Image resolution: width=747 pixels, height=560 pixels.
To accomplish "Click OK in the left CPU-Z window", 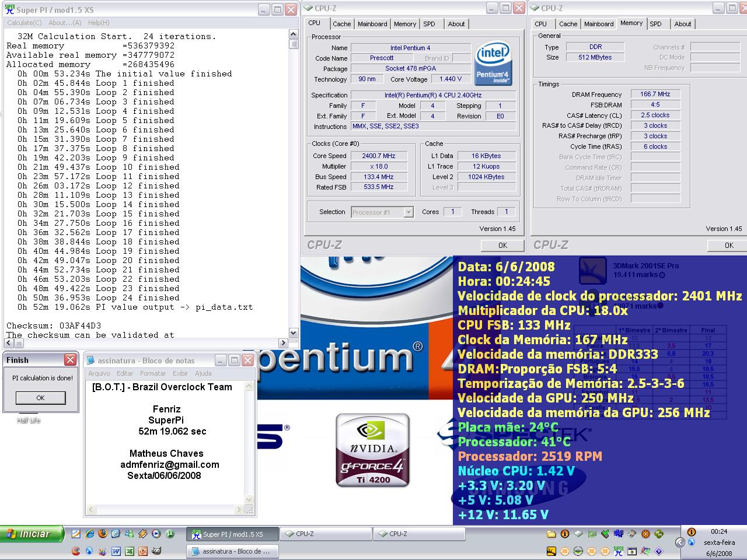I will coord(502,245).
